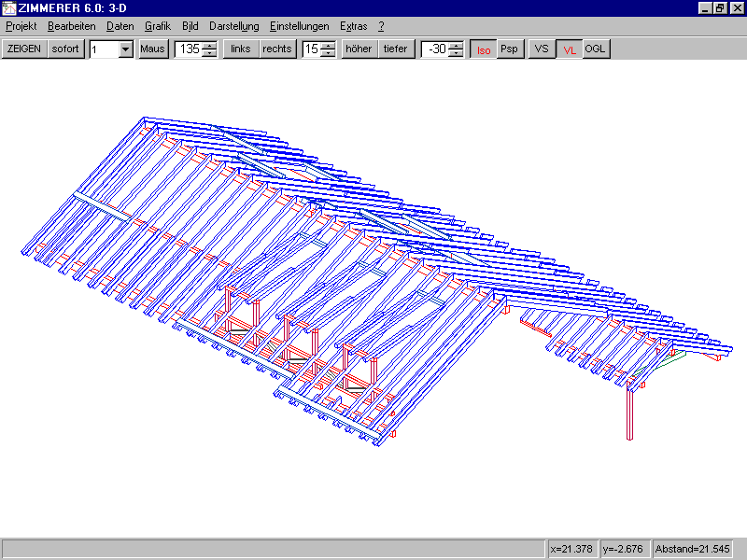Screen dimensions: 747x560
Task: Rotate view with rechts button
Action: pos(276,49)
